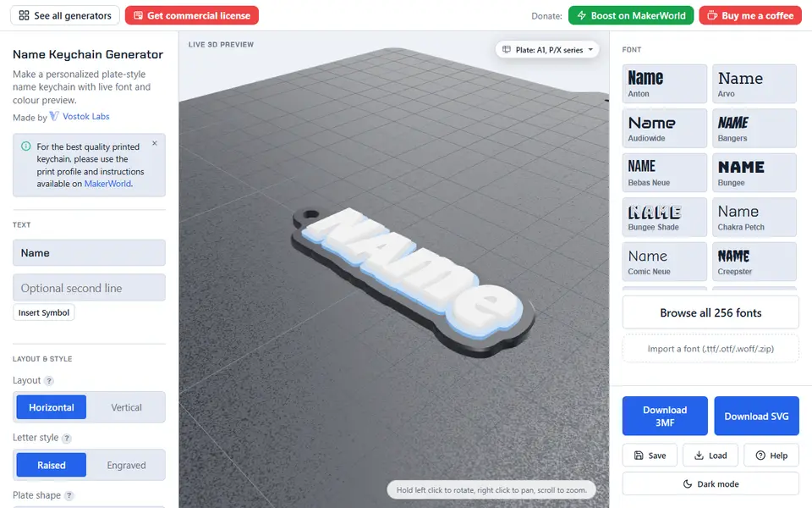The height and width of the screenshot is (508, 812).
Task: Open the Help button
Action: (x=771, y=456)
